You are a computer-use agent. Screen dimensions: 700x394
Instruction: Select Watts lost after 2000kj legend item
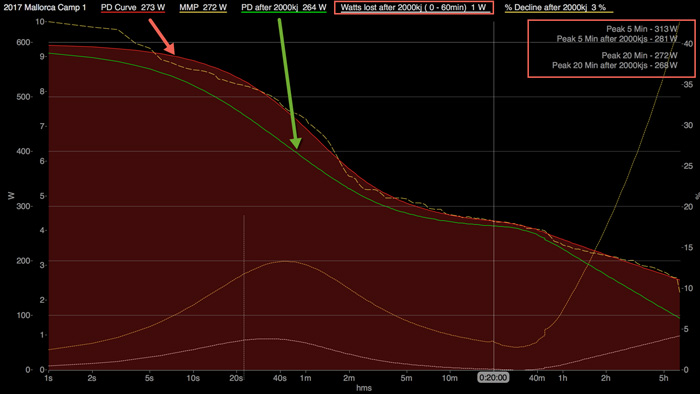(x=413, y=8)
